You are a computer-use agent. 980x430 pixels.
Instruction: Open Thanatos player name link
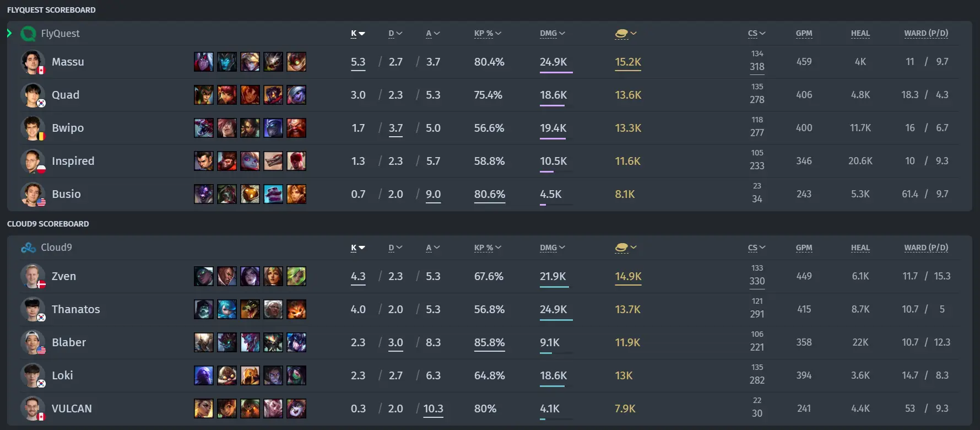(76, 309)
